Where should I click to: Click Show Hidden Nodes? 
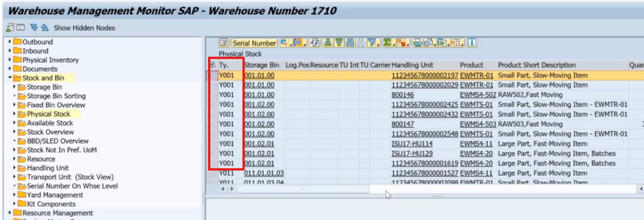coord(84,28)
